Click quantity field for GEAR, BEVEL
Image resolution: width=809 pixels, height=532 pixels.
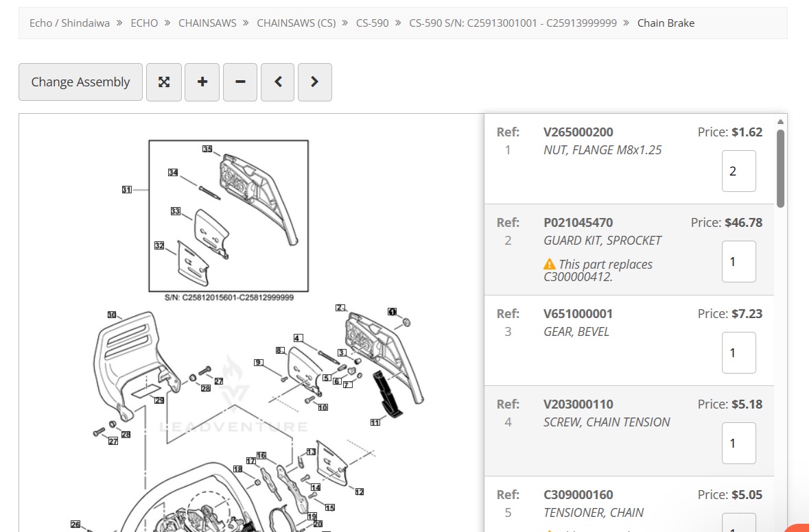738,352
